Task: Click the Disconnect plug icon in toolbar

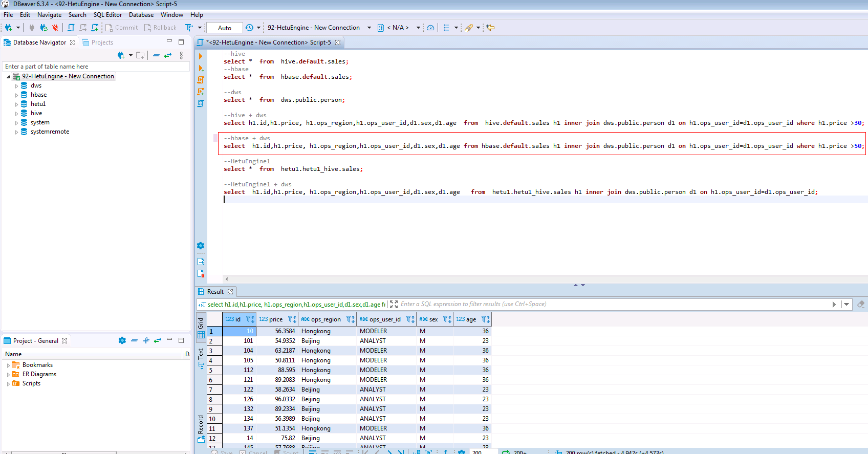Action: 55,28
